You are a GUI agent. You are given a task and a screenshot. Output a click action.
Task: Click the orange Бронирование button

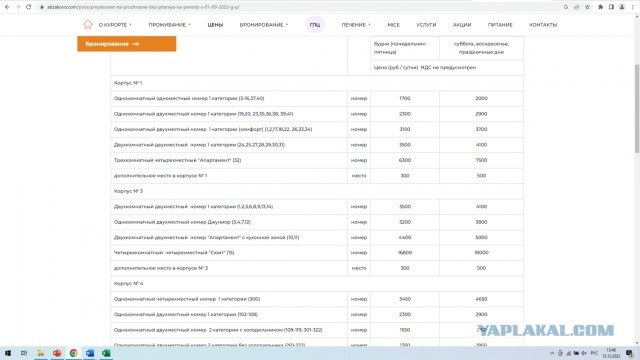point(127,44)
